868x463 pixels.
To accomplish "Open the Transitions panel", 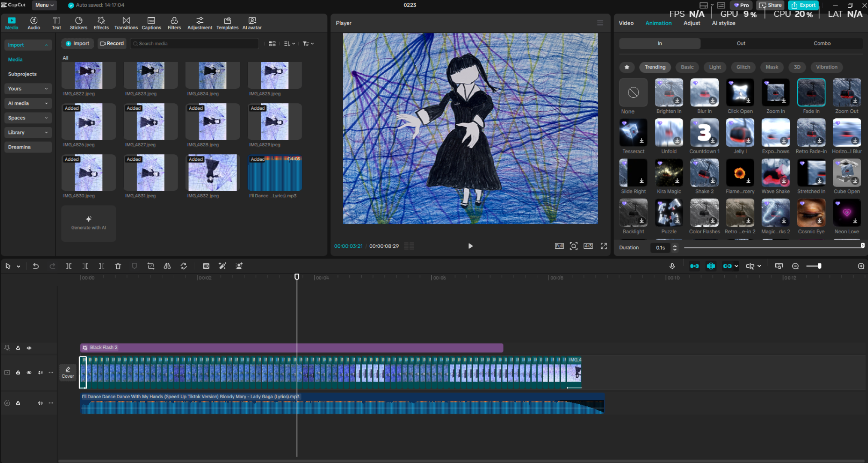I will point(126,23).
